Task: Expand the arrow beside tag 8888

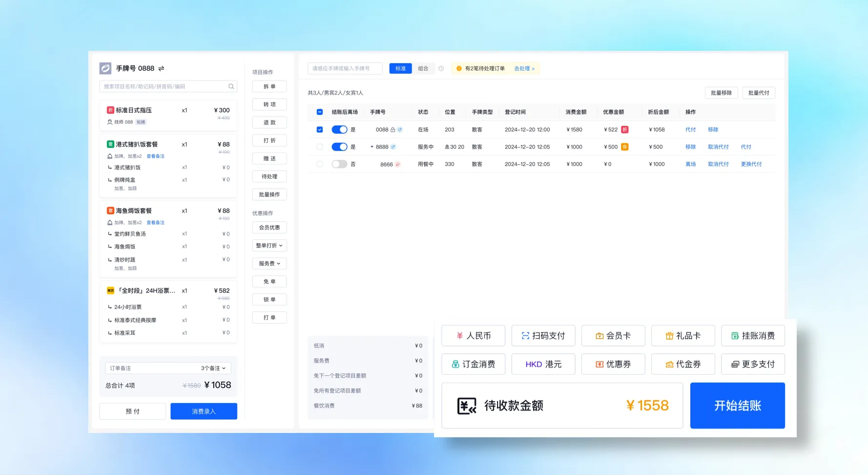Action: click(x=372, y=147)
